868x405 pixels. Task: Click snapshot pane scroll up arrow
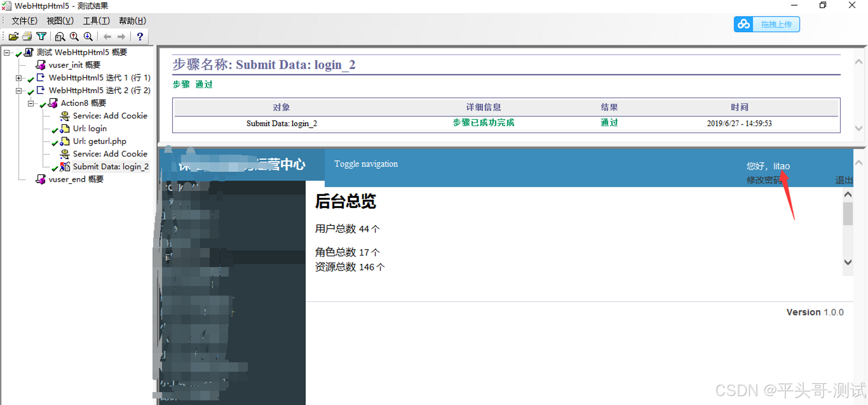(x=859, y=163)
